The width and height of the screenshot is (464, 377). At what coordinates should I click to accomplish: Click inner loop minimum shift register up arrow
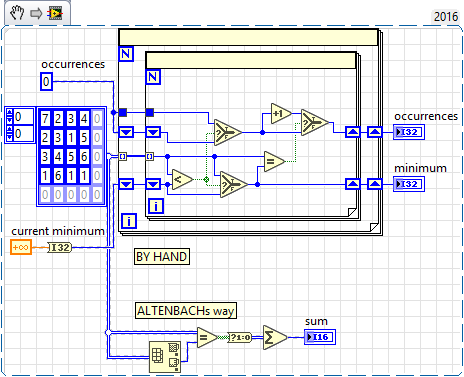353,184
